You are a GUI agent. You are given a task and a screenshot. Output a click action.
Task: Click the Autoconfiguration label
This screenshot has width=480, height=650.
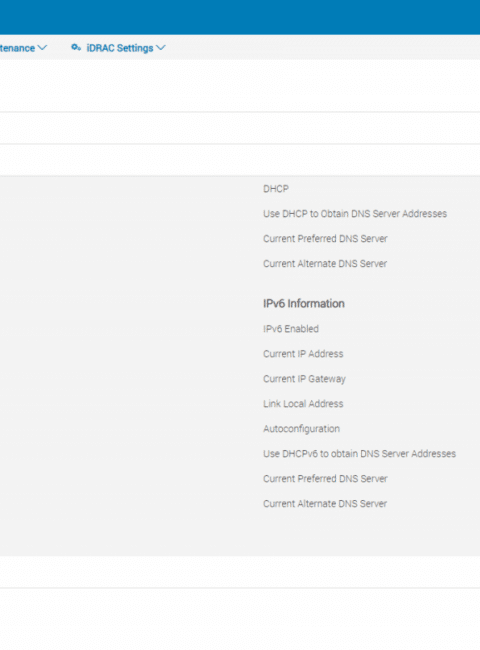coord(301,429)
